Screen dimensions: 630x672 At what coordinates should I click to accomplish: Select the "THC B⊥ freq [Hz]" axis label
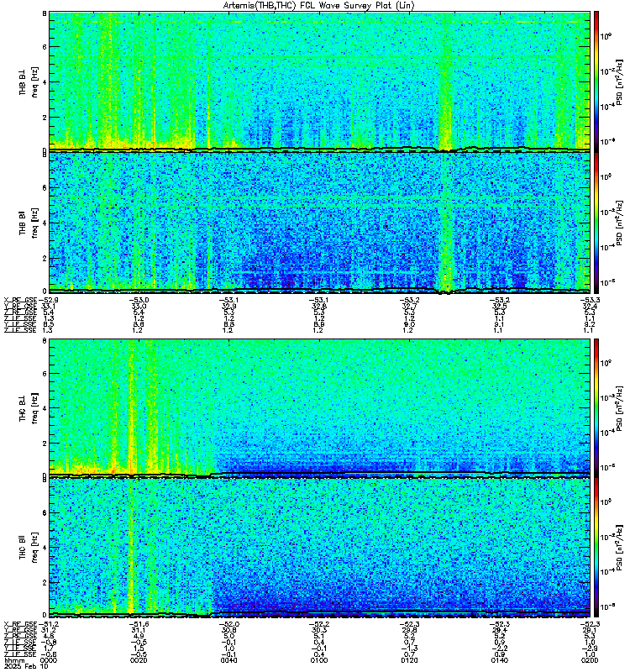(29, 408)
